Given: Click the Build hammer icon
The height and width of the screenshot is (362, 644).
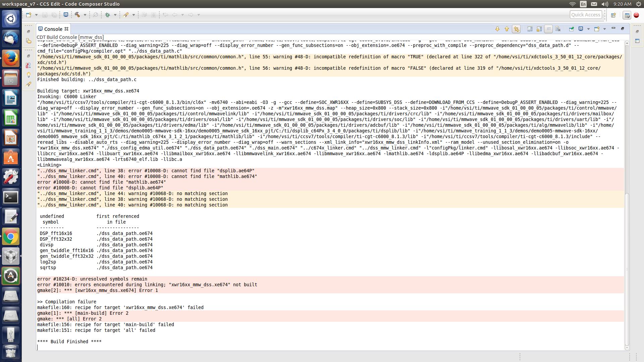Looking at the screenshot, I should click(77, 15).
